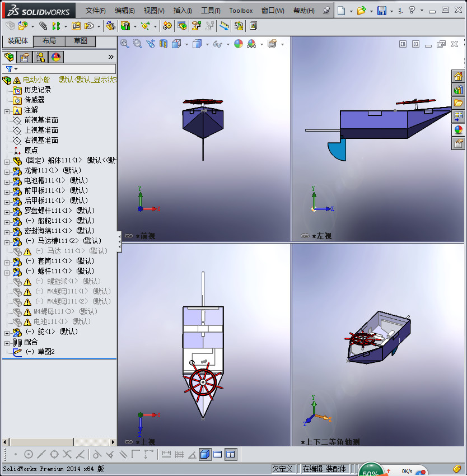Toggle the midpoint snap
The height and width of the screenshot is (476, 467).
(x=41, y=455)
